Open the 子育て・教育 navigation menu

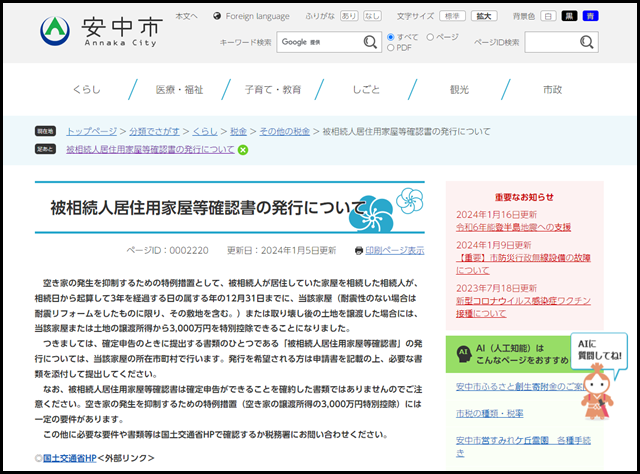(273, 89)
